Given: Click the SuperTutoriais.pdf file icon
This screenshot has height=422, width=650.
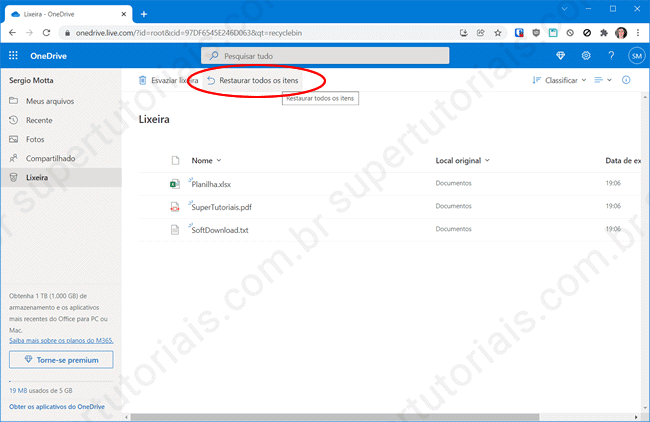Looking at the screenshot, I should tap(174, 207).
